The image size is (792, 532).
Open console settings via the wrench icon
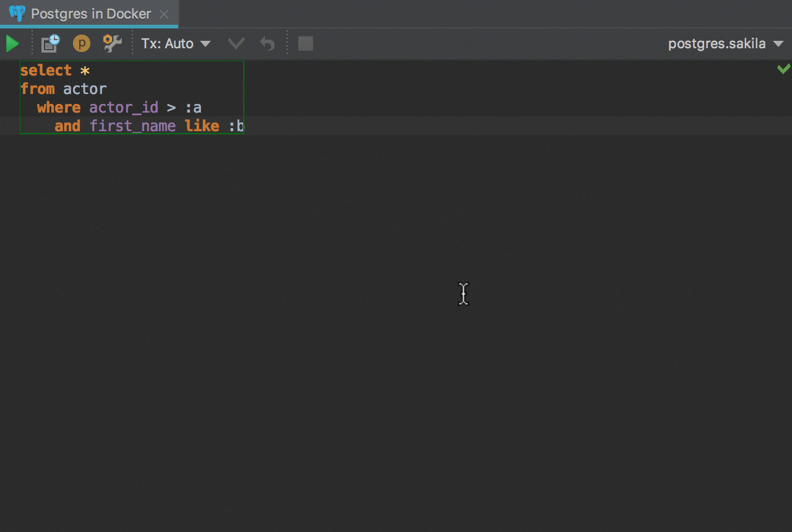[x=112, y=44]
